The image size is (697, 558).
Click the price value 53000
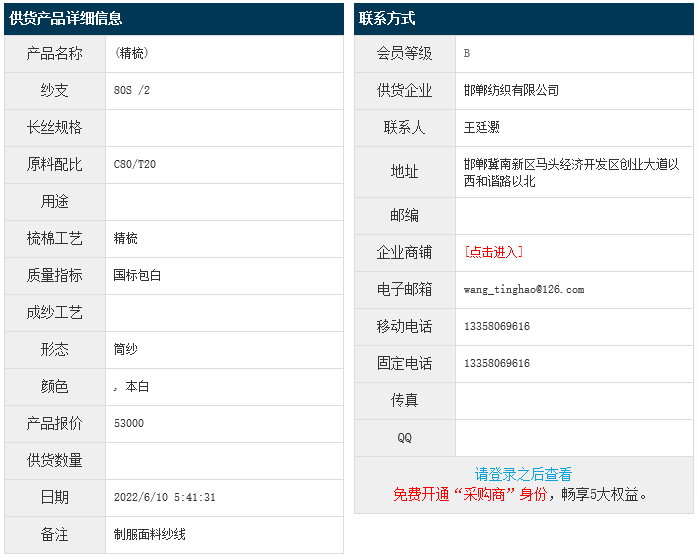[x=129, y=423]
